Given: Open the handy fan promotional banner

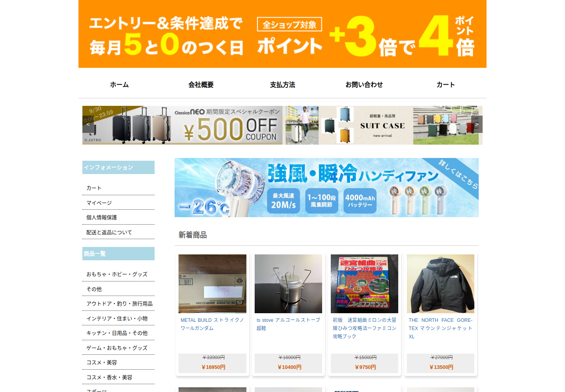Looking at the screenshot, I should pyautogui.click(x=326, y=187).
